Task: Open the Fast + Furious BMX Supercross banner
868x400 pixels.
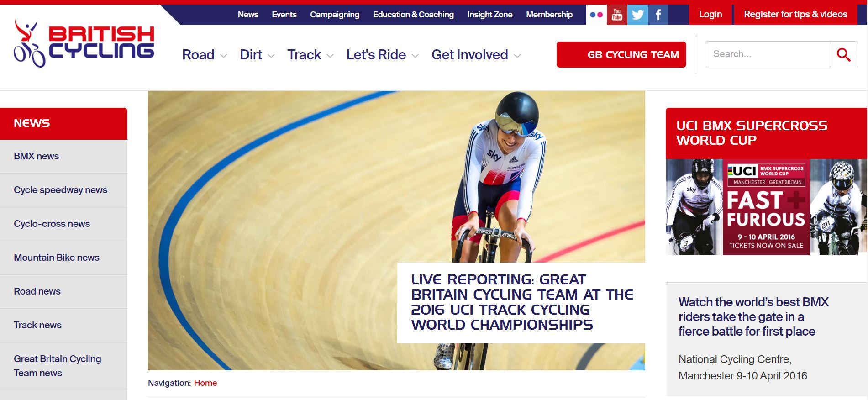Action: tap(766, 207)
